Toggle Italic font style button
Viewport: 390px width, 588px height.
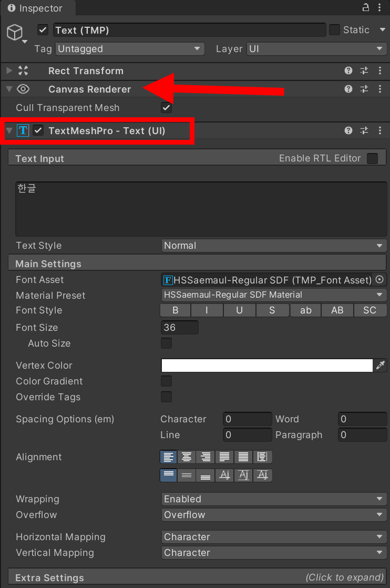tap(207, 310)
